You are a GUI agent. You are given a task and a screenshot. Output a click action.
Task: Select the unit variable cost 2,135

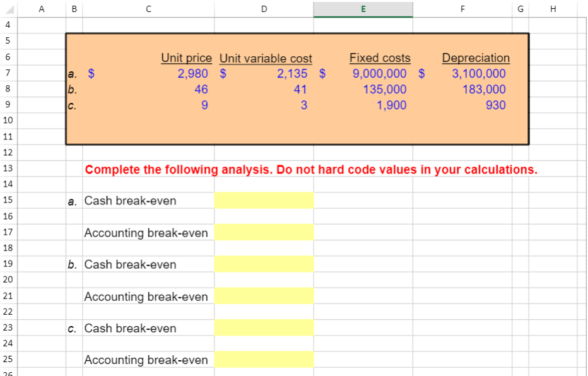point(292,73)
